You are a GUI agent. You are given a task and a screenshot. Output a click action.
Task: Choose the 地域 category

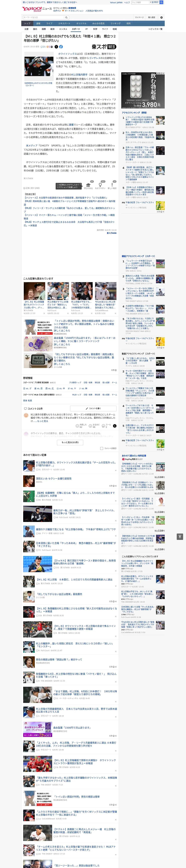(114, 29)
